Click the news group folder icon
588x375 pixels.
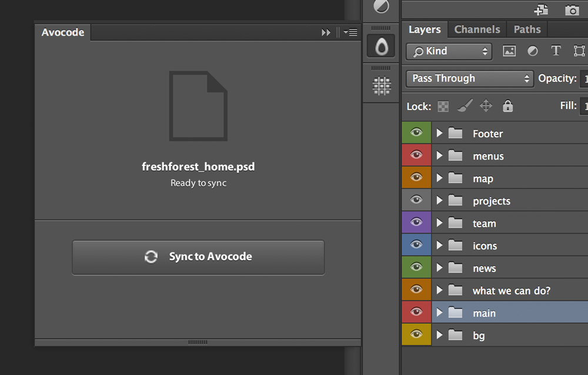pyautogui.click(x=455, y=268)
